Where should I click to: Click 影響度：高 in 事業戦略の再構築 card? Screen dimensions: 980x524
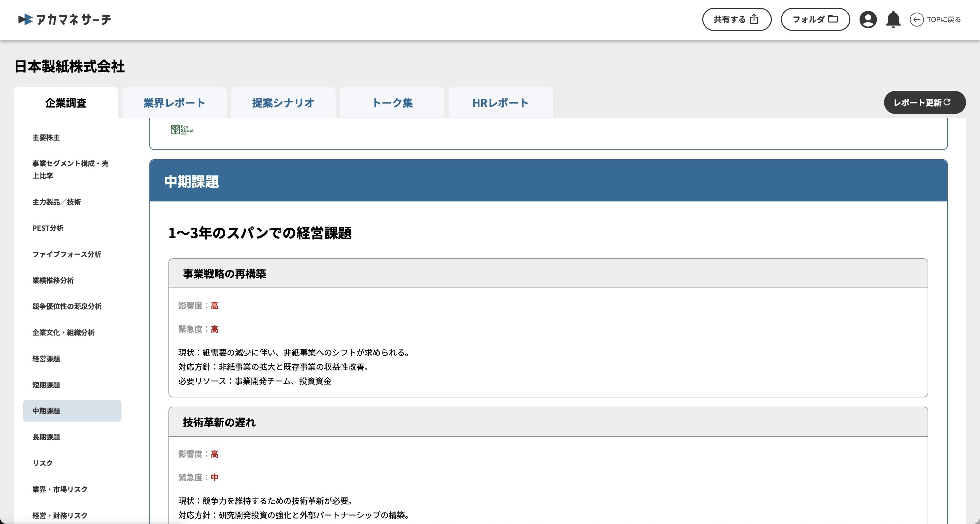pyautogui.click(x=198, y=306)
